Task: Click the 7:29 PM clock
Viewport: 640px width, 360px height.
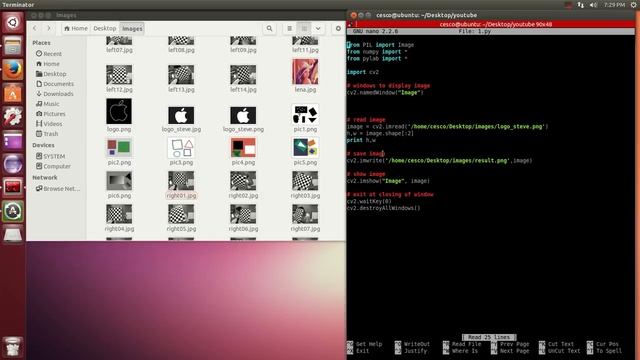Action: coord(615,5)
